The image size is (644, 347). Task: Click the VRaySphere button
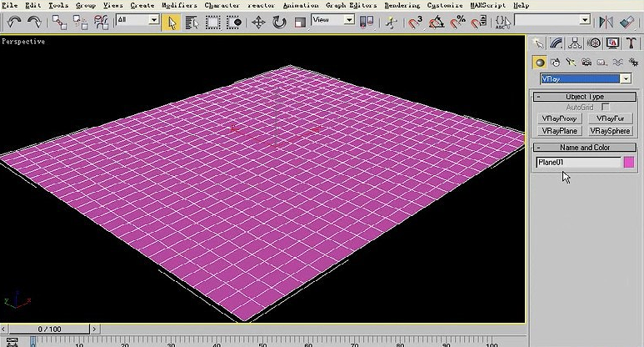click(x=610, y=131)
